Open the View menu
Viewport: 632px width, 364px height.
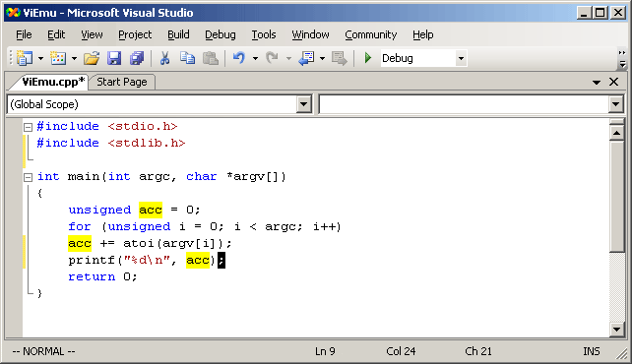point(92,35)
